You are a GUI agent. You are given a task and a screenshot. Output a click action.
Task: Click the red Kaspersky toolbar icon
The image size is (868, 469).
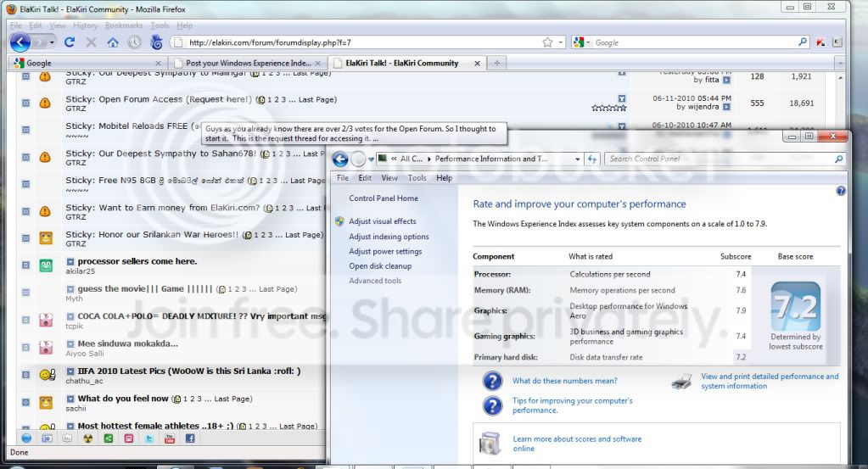click(820, 42)
